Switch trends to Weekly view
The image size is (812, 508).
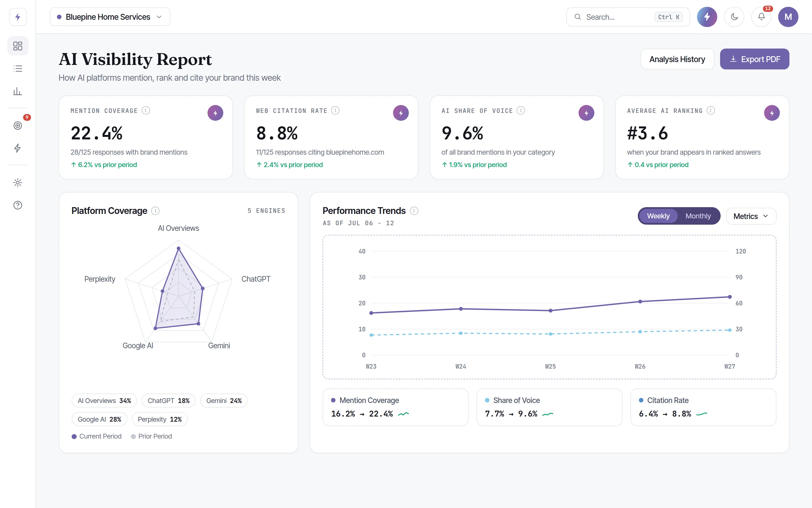click(x=658, y=216)
